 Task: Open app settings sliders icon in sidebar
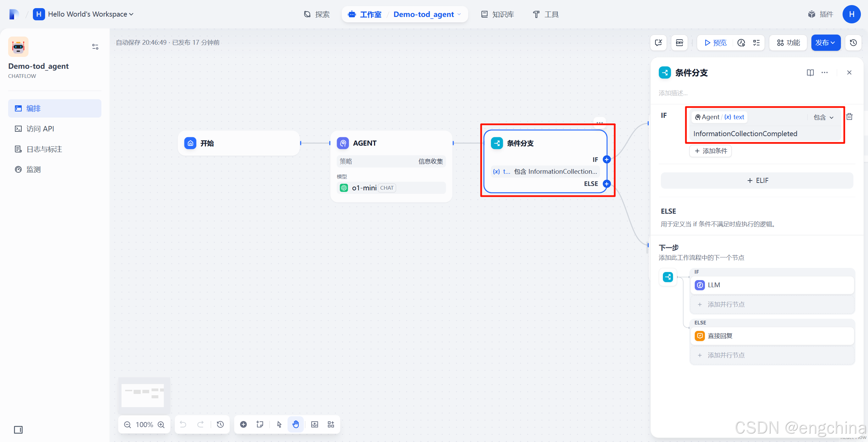pos(95,47)
